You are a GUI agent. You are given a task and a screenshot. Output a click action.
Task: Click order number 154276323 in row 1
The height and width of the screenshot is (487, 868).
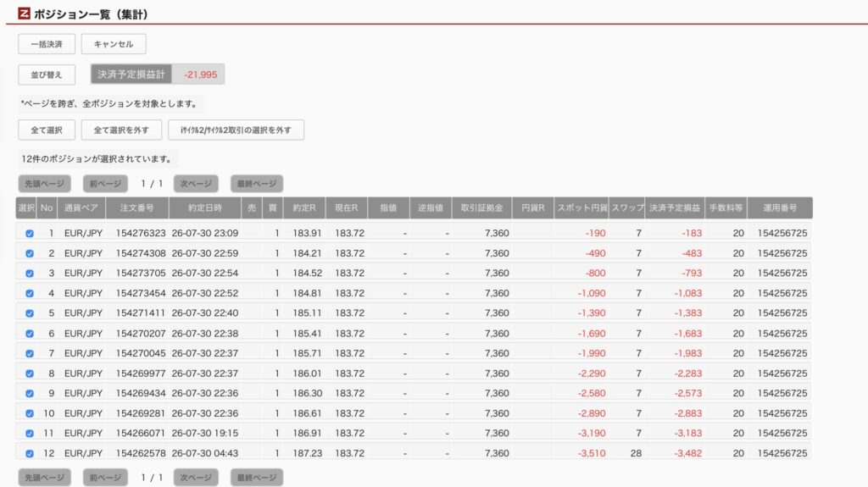pos(141,233)
